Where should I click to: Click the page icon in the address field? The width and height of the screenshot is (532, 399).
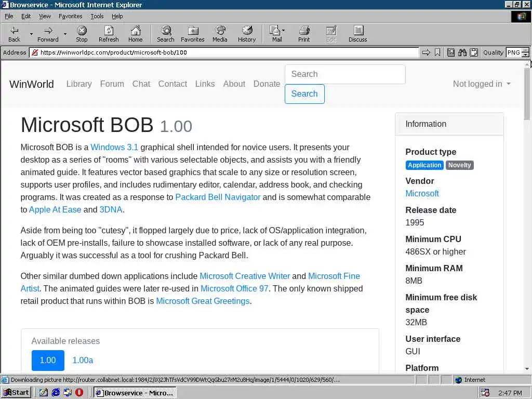pyautogui.click(x=34, y=52)
